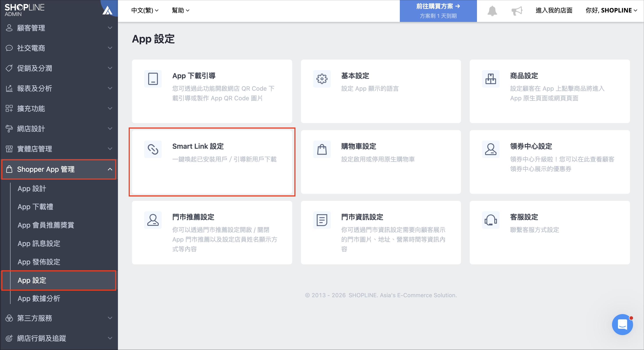Click the 前往購買方案 button
Viewport: 644px width, 350px height.
[438, 11]
